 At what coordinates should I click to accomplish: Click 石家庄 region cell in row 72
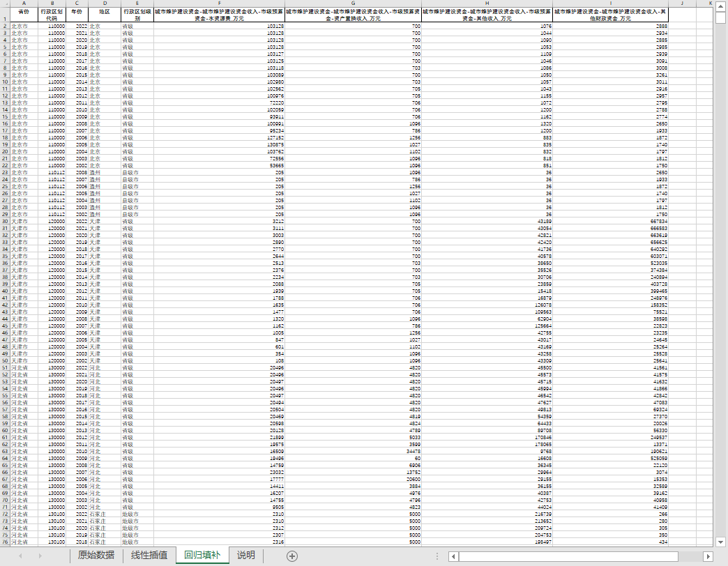[105, 514]
